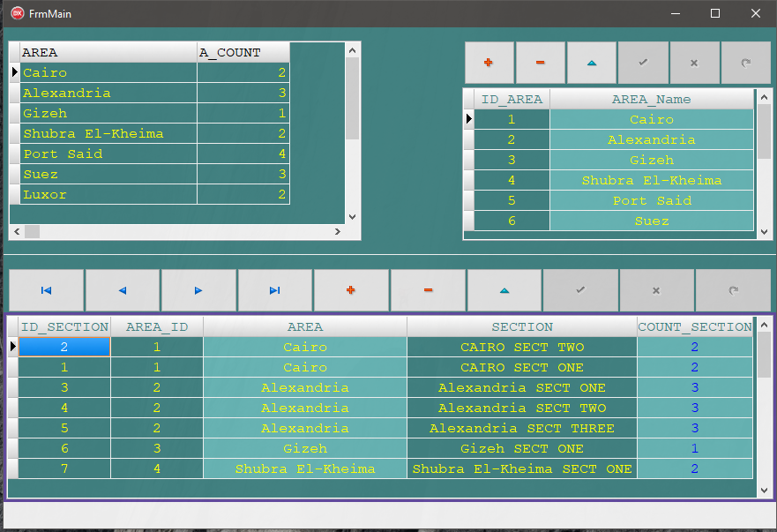The width and height of the screenshot is (777, 532).
Task: Post changes with section navigator checkmark
Action: (581, 290)
